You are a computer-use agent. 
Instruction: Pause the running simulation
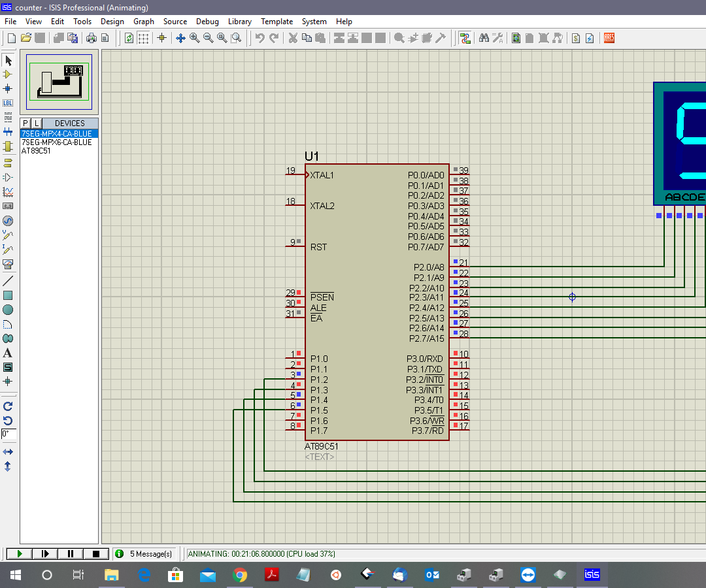(70, 554)
